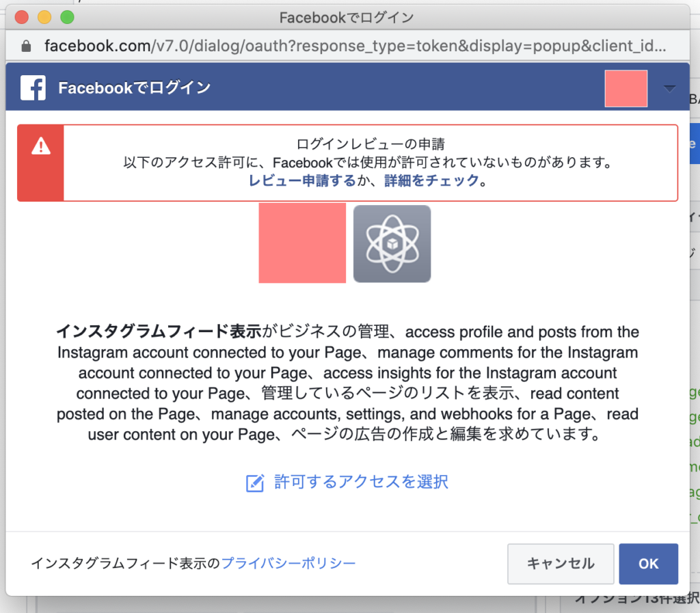Click the red alert banner panel

point(350,163)
